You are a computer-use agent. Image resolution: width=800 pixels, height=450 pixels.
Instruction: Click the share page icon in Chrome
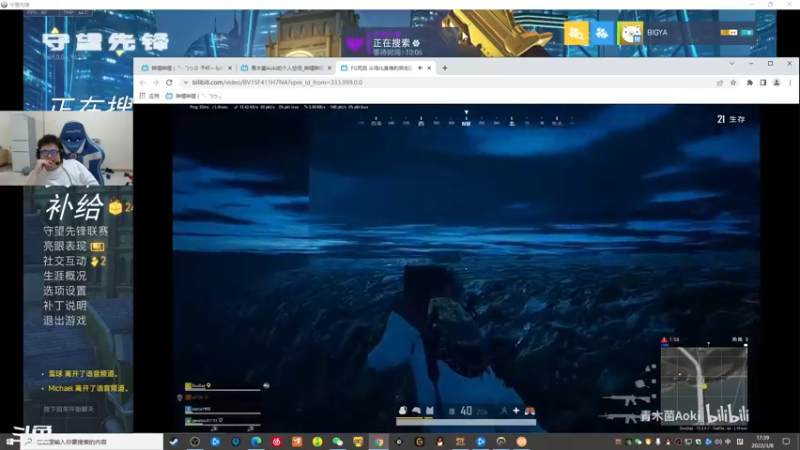tap(719, 83)
